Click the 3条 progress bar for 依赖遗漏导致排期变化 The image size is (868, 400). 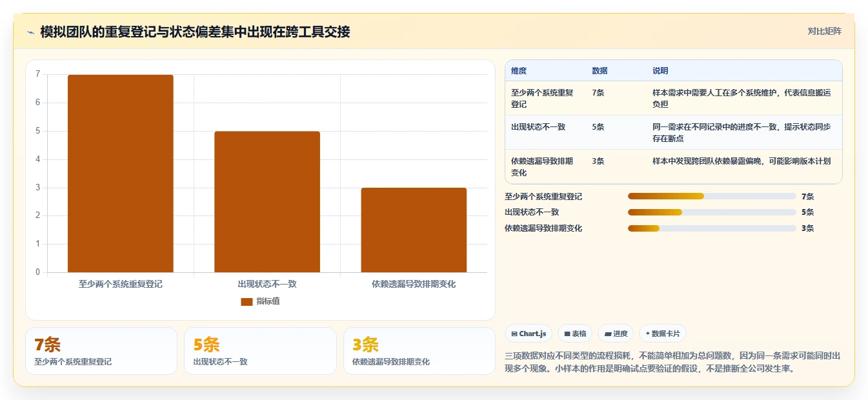(x=712, y=228)
